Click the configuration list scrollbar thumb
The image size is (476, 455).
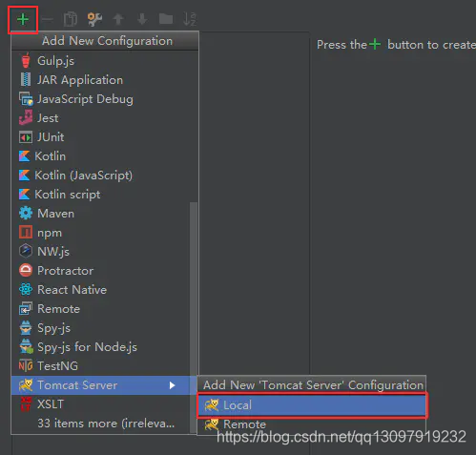tap(194, 318)
